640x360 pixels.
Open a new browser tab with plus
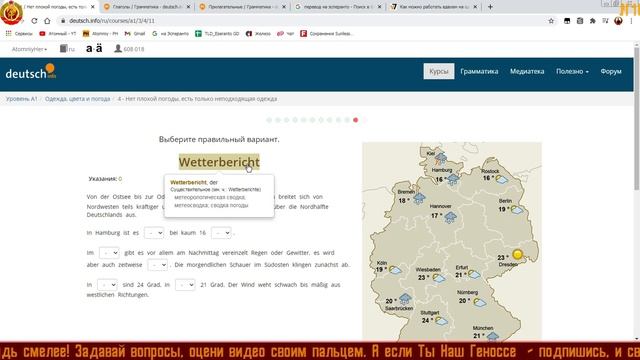[x=490, y=7]
